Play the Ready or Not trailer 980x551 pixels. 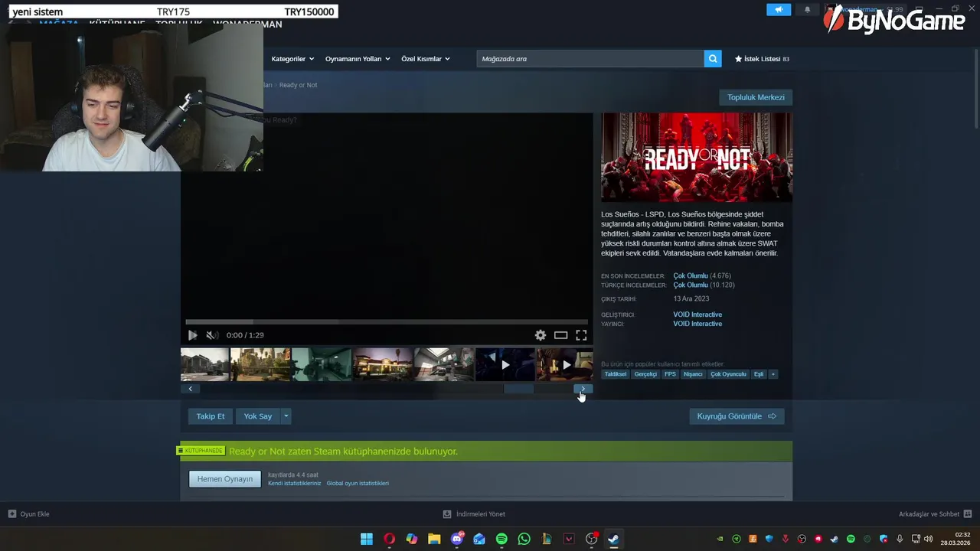[192, 335]
